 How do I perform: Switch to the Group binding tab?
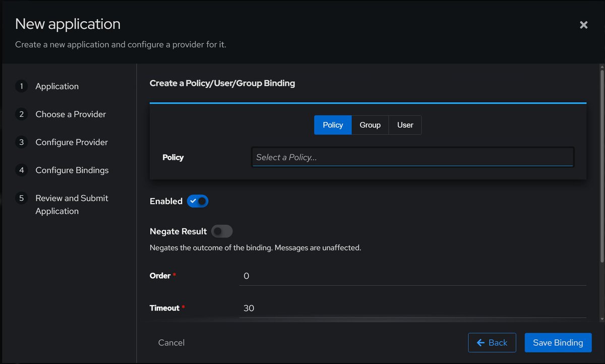point(370,125)
